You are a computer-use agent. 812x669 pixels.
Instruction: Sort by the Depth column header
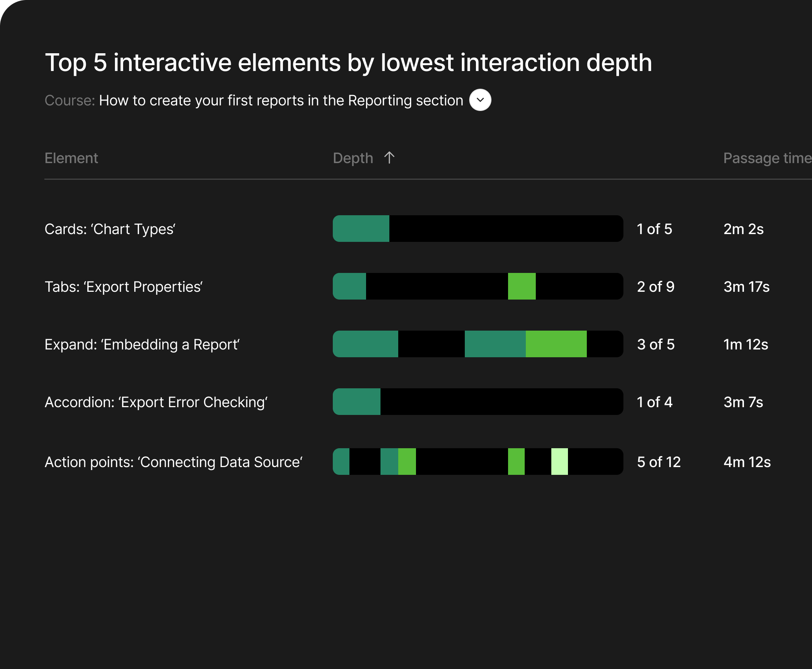pos(353,158)
